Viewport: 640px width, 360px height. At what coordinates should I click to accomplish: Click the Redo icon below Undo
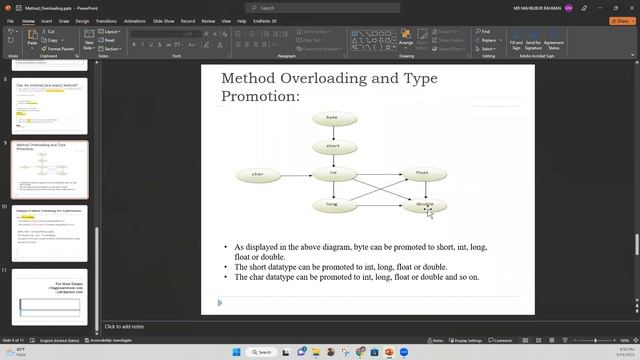point(11,40)
